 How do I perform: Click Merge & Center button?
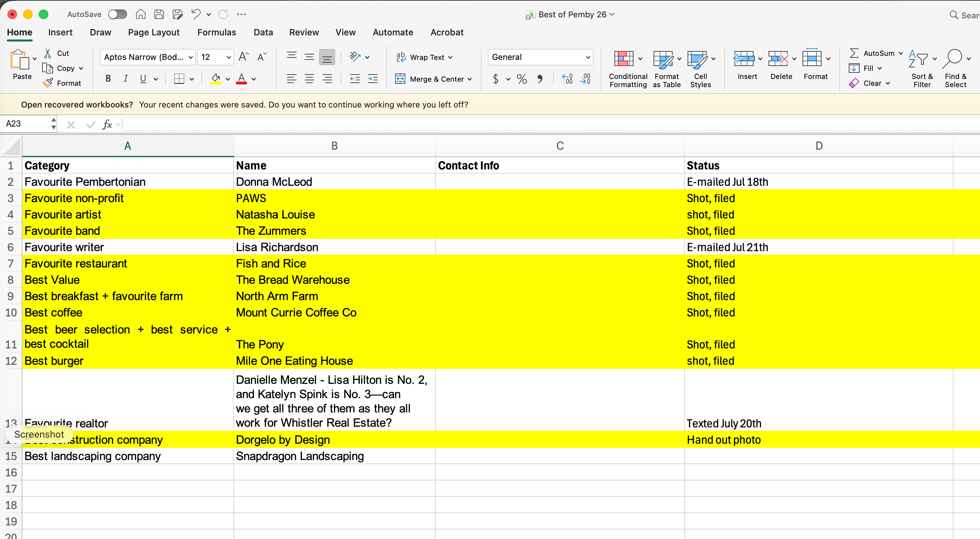pos(434,79)
